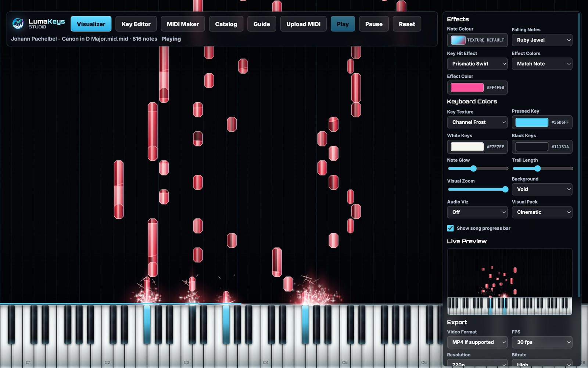Pick the pink Effect Color swatch
This screenshot has height=368, width=588.
pos(467,88)
